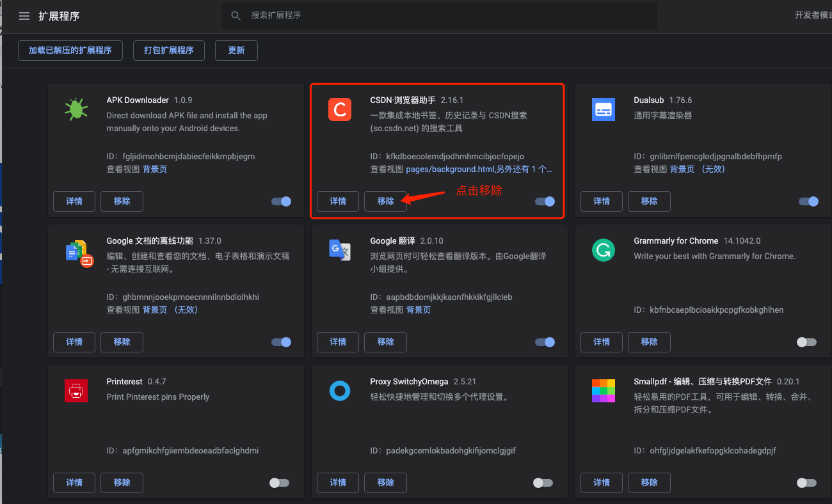Remove Google Docs offline extension
832x504 pixels.
coord(122,342)
